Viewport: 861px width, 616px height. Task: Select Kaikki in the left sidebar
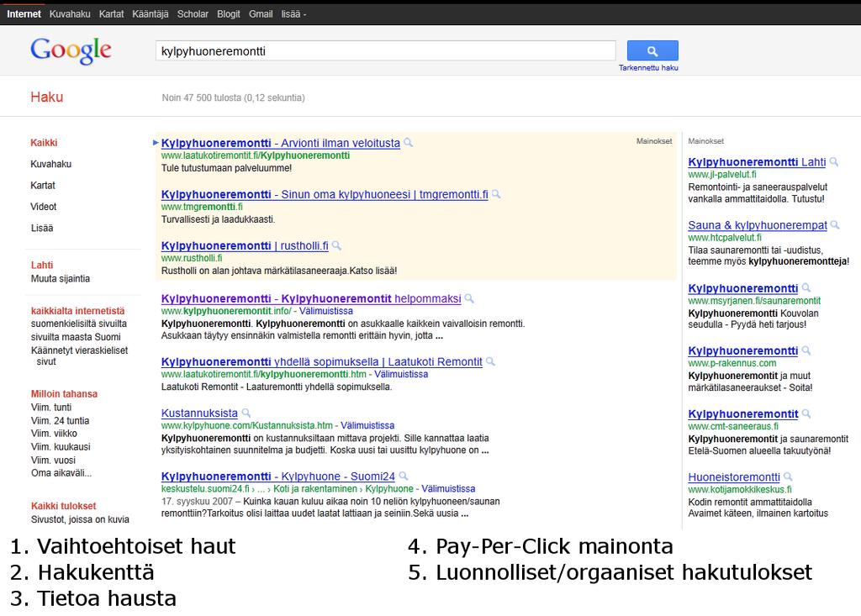coord(44,143)
